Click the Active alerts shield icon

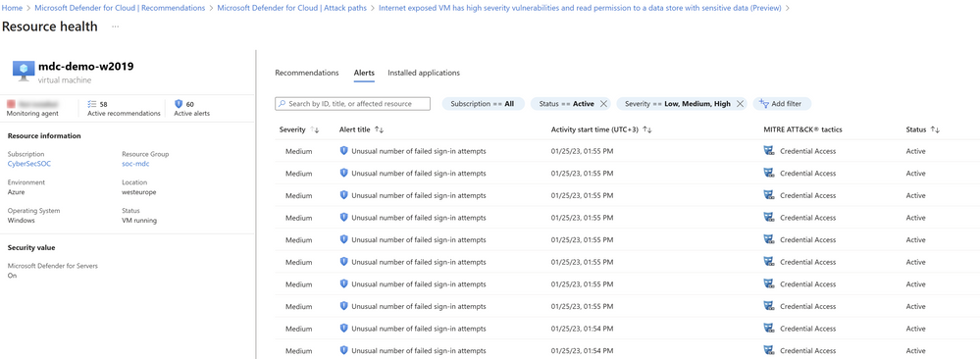179,104
